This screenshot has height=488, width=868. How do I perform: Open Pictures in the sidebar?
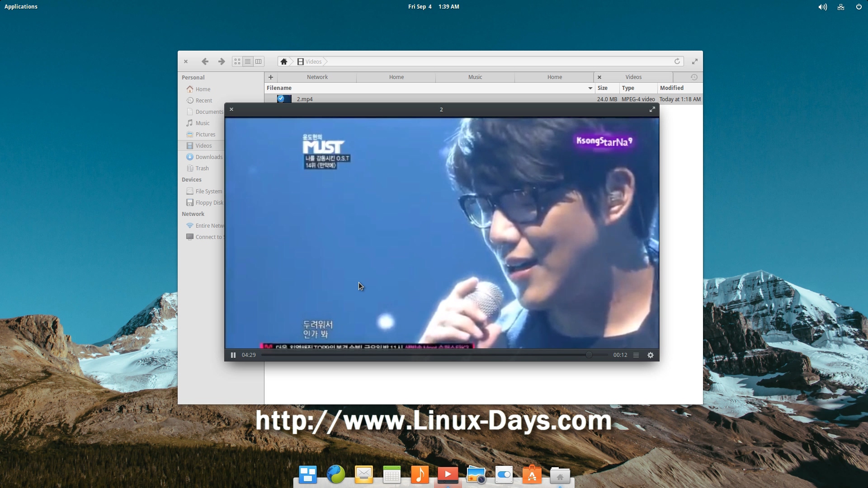coord(201,135)
